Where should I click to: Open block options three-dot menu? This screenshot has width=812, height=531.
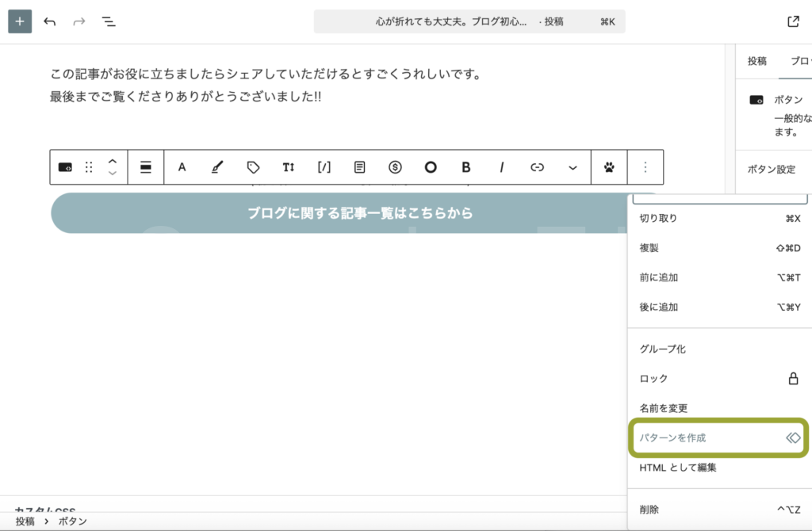point(645,167)
